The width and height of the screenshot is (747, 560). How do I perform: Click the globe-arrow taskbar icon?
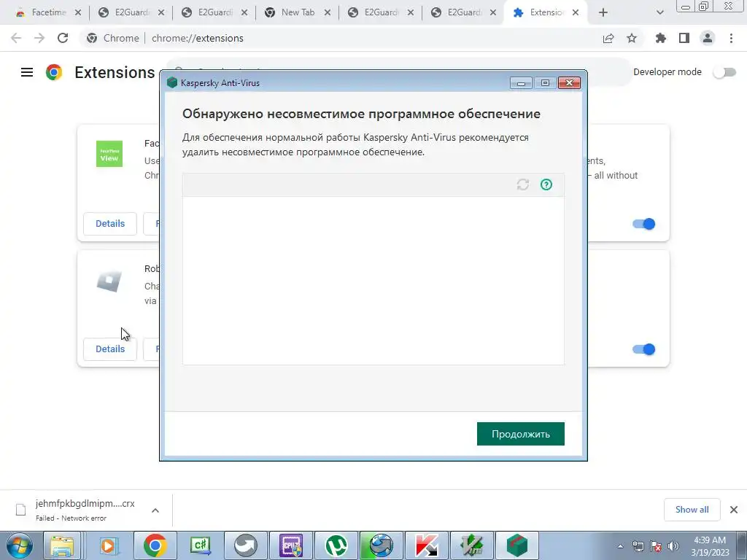click(x=381, y=545)
